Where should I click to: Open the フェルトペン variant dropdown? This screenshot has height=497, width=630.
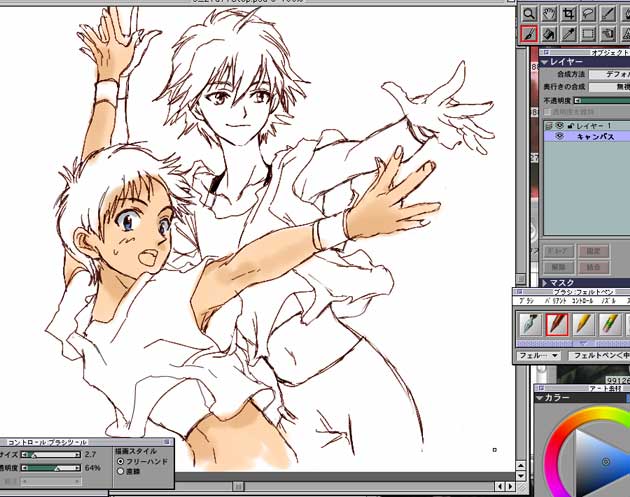click(x=599, y=356)
